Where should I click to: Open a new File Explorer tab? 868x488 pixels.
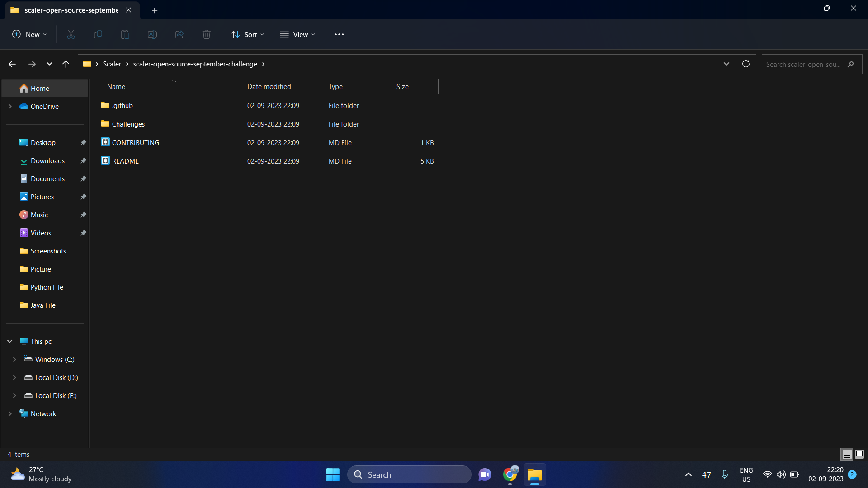155,10
